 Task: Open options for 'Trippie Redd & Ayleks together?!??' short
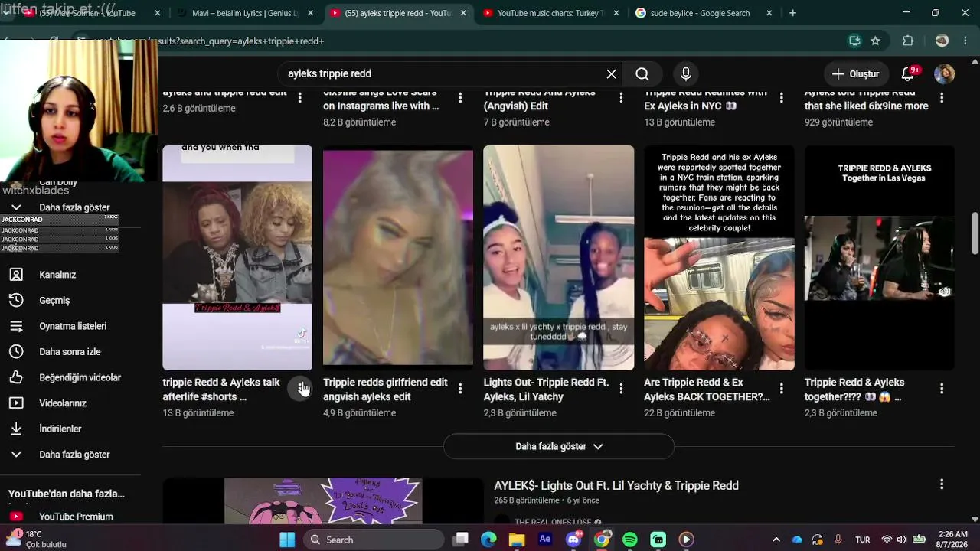pos(942,389)
